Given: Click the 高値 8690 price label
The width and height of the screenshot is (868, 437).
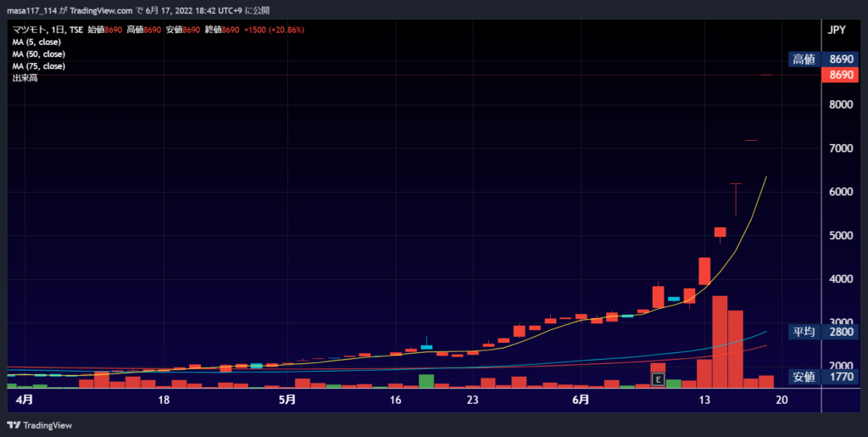Looking at the screenshot, I should pyautogui.click(x=823, y=59).
